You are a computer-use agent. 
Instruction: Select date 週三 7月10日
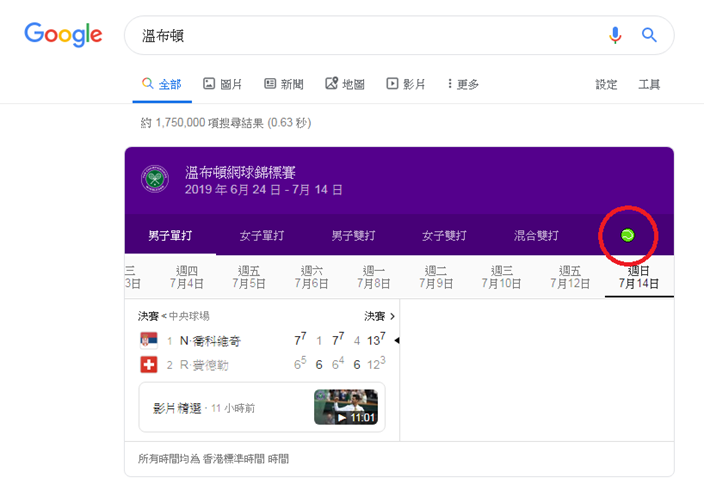point(502,277)
